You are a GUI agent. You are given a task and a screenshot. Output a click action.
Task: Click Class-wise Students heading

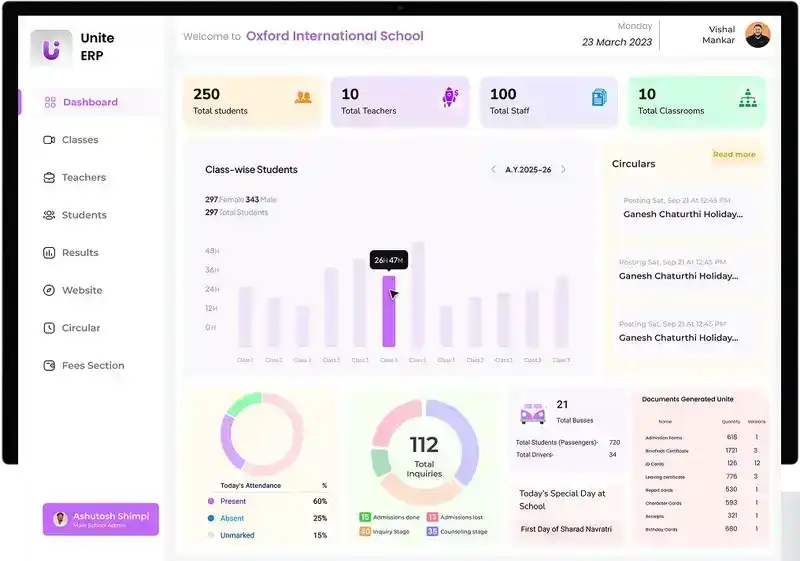[x=251, y=170]
